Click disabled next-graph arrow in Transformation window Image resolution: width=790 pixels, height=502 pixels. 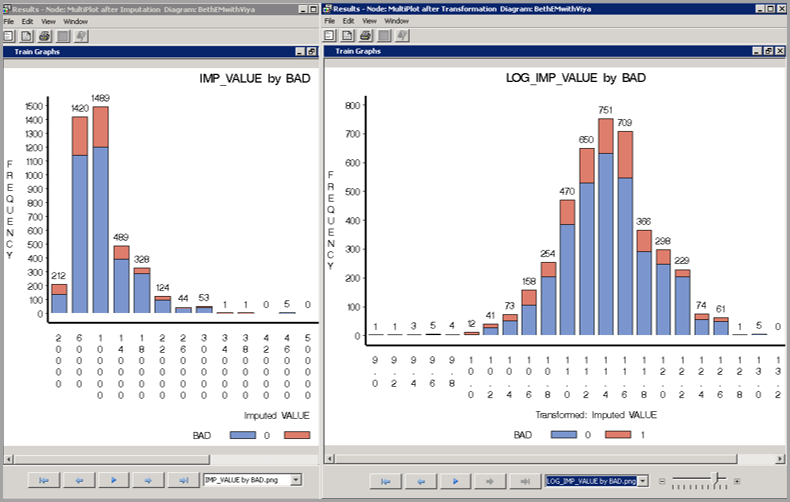[x=490, y=481]
